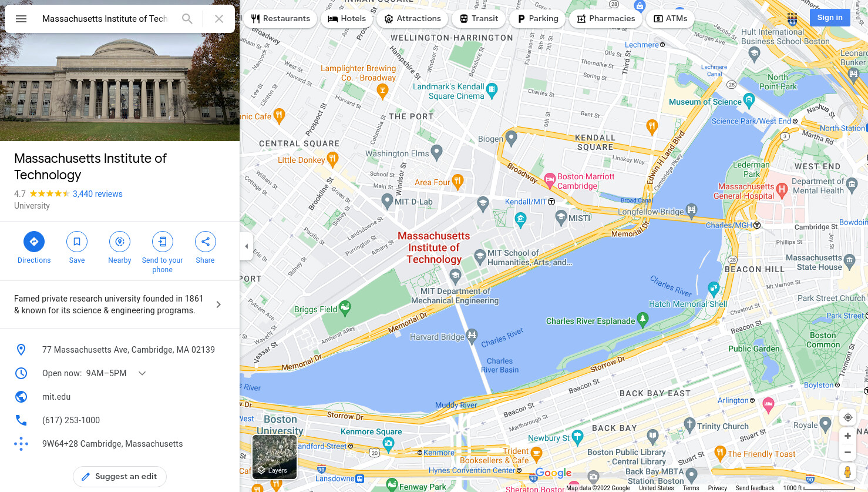Show your location on the map

click(847, 417)
